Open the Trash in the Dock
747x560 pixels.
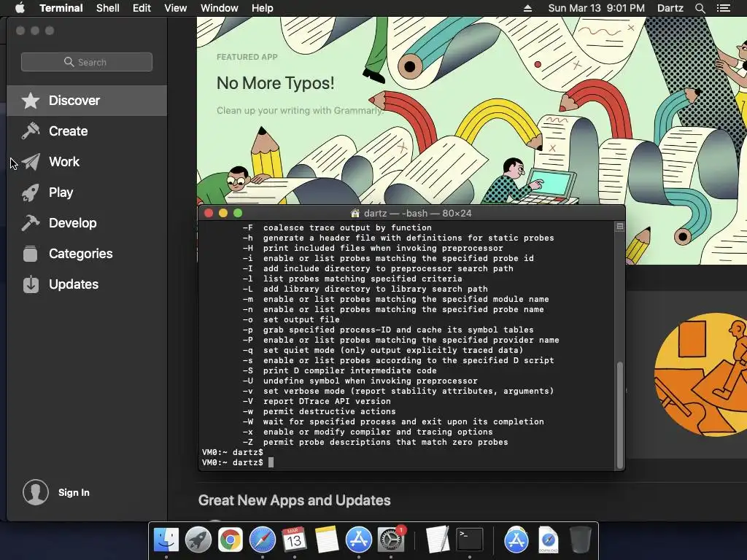(x=580, y=540)
